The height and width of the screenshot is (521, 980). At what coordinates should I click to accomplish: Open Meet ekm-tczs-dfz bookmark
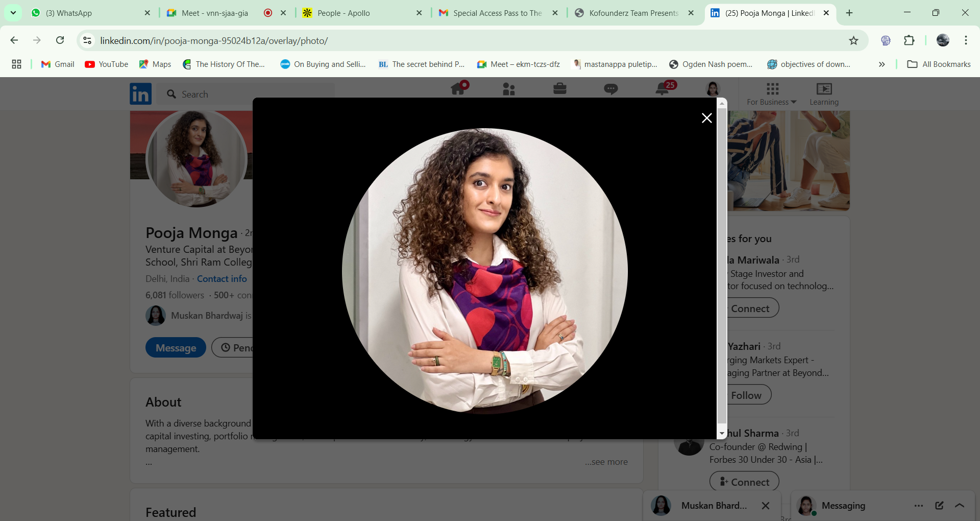pyautogui.click(x=519, y=64)
